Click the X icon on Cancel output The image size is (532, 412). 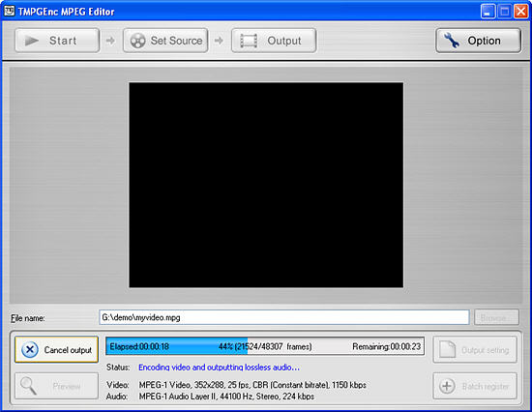tap(30, 349)
